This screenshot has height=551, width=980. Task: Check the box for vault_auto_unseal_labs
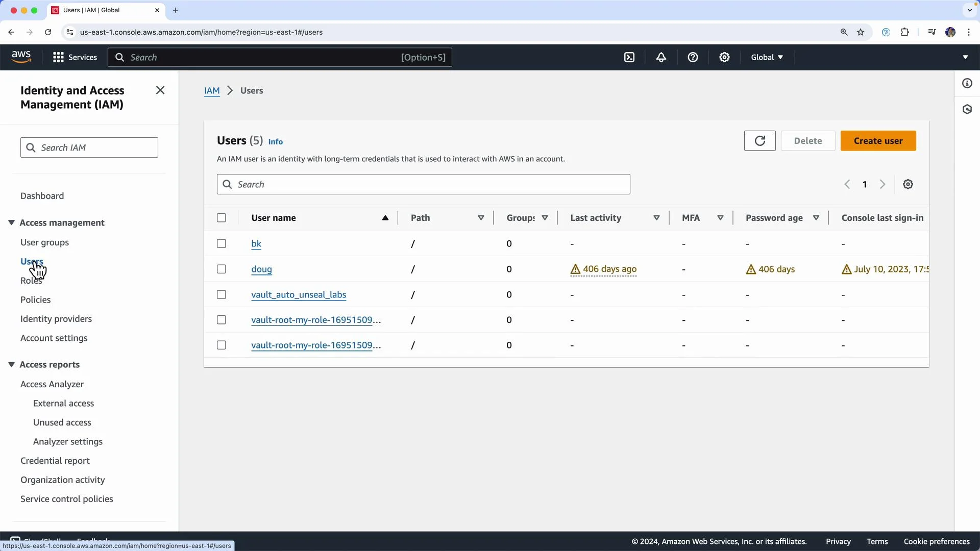tap(222, 295)
